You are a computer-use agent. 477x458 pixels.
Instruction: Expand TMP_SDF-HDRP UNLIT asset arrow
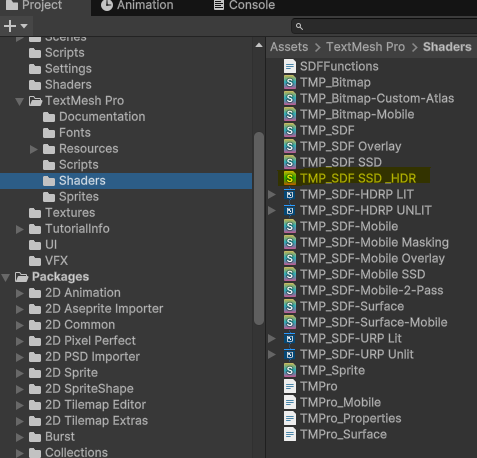[272, 210]
